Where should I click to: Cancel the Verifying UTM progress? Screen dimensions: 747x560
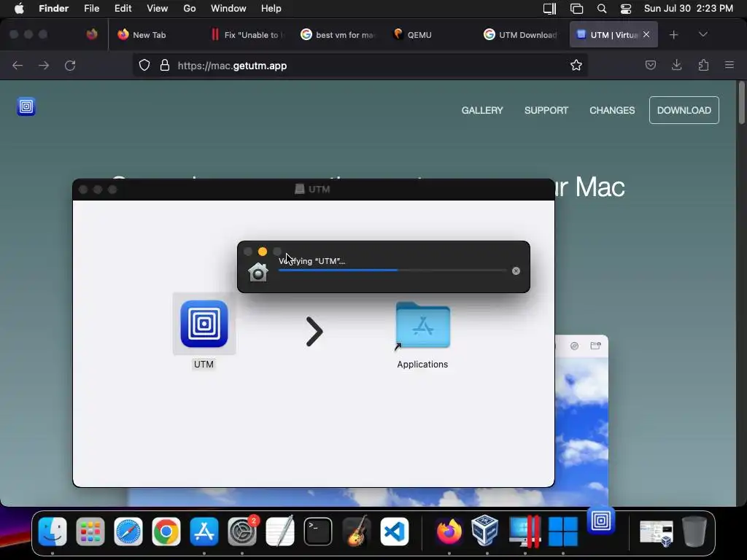click(x=516, y=271)
